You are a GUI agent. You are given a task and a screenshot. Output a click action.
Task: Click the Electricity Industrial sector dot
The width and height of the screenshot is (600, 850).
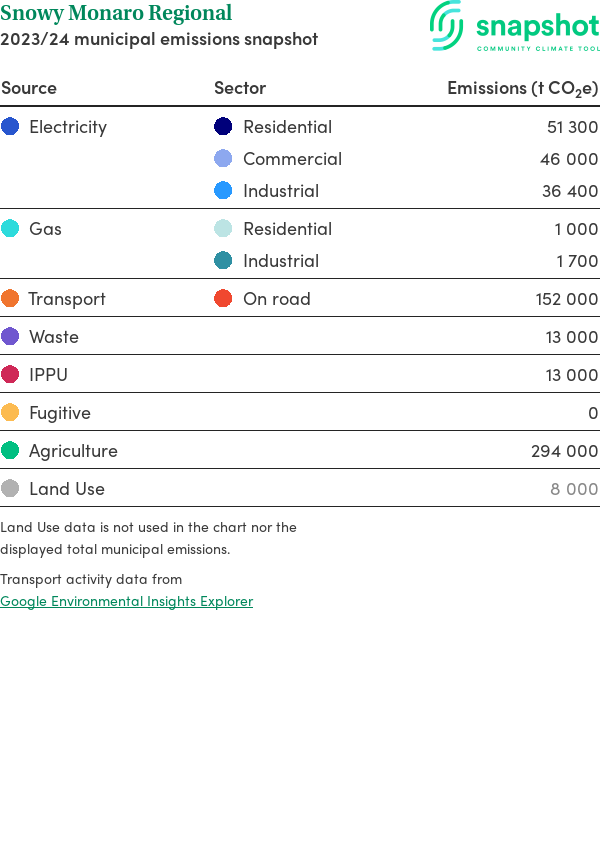tap(223, 191)
